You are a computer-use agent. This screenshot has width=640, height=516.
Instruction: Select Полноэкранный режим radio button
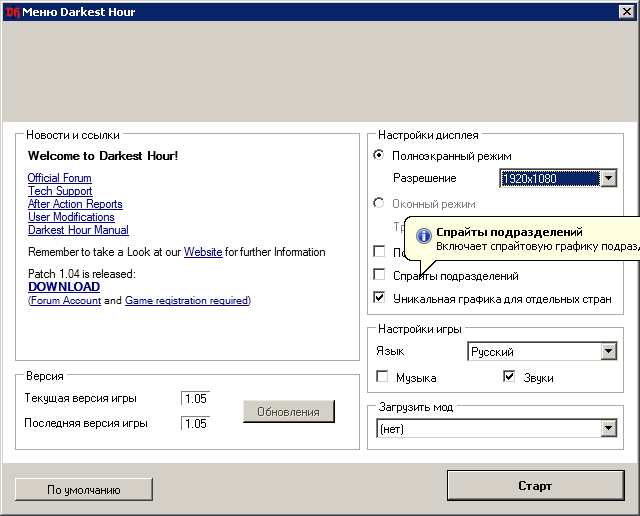(379, 156)
